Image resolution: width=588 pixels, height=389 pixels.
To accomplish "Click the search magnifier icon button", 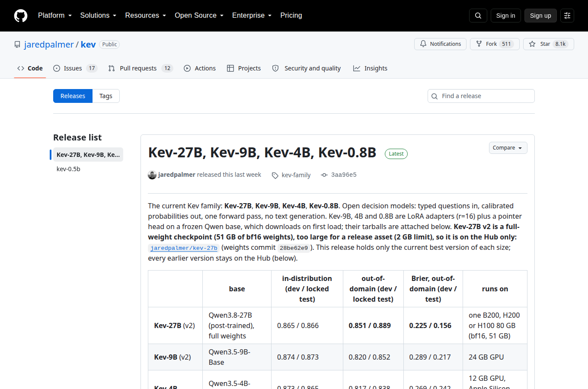I will 478,16.
